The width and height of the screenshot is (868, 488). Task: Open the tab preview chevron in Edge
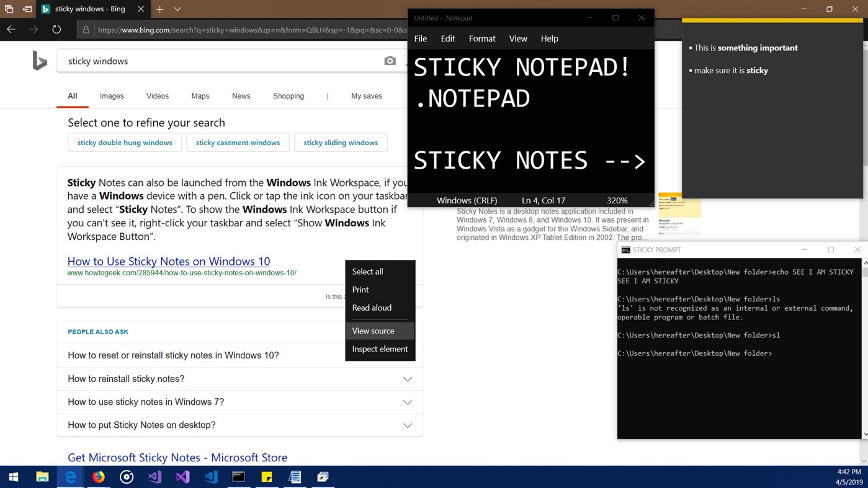coord(177,9)
